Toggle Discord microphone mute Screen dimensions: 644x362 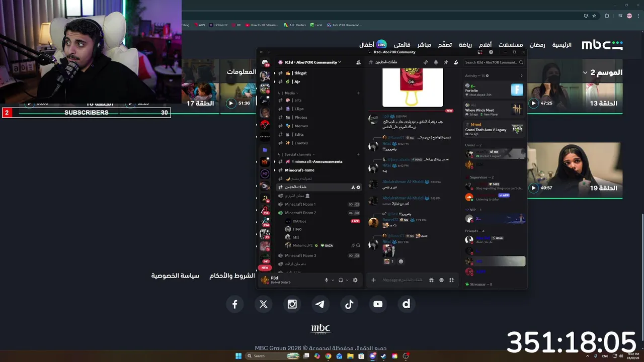326,280
